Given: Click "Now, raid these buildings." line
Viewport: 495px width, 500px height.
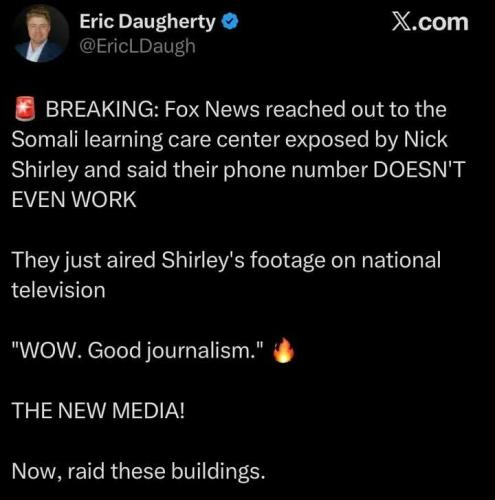Looking at the screenshot, I should click(138, 471).
